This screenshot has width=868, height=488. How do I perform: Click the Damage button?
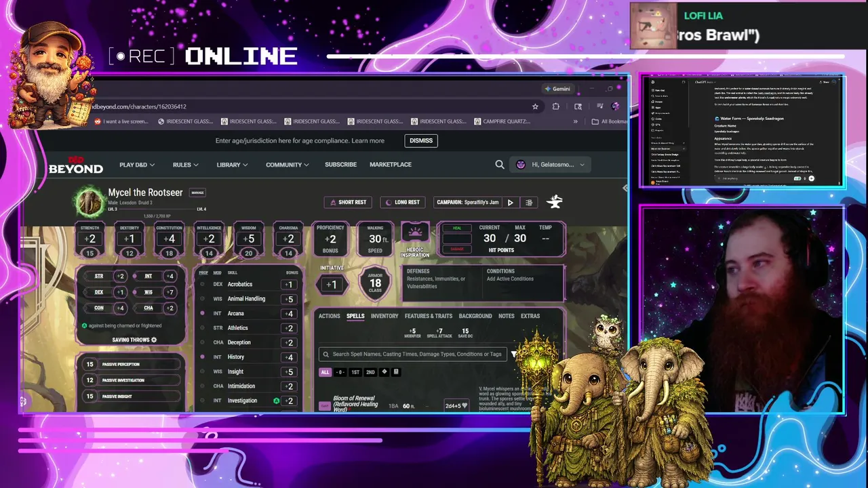click(x=456, y=249)
